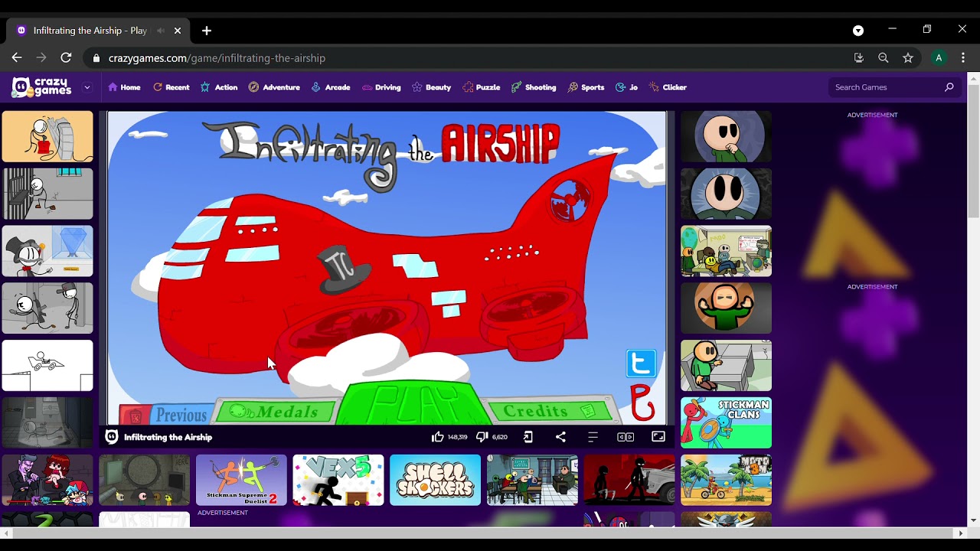Share the game via share icon
This screenshot has height=551, width=980.
point(560,437)
